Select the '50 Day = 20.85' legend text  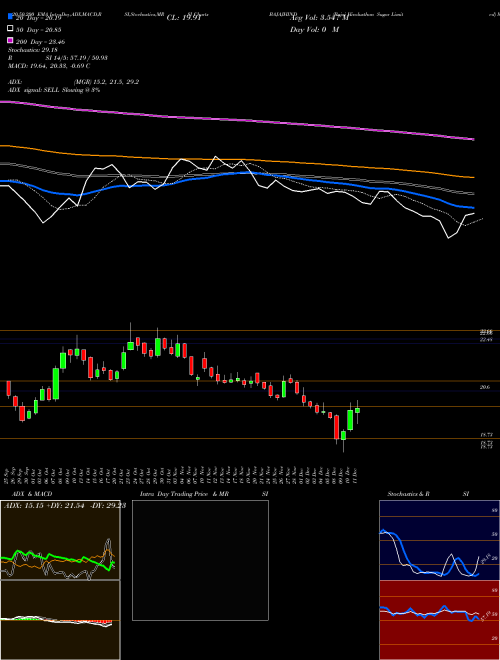pyautogui.click(x=40, y=30)
